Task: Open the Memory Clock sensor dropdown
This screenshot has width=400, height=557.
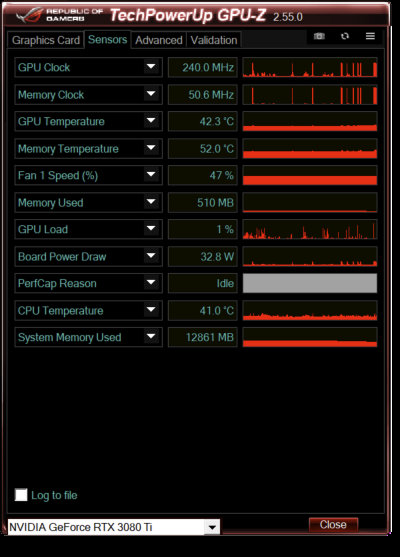Action: click(151, 94)
